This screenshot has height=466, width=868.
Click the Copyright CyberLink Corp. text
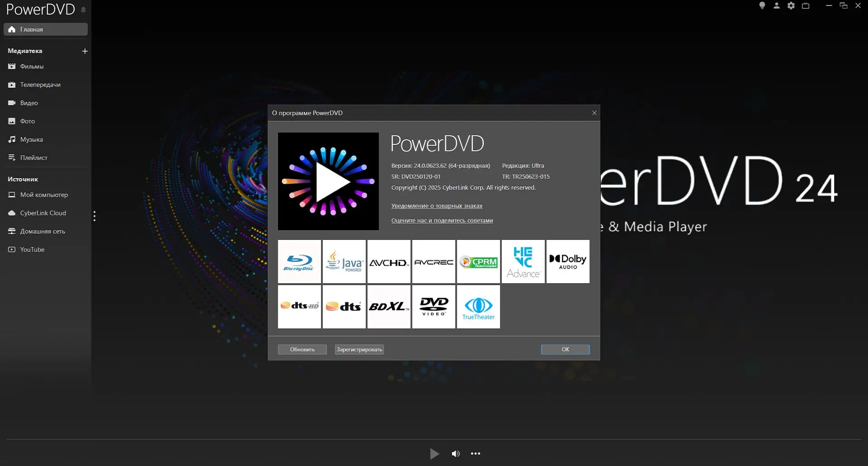pyautogui.click(x=463, y=187)
